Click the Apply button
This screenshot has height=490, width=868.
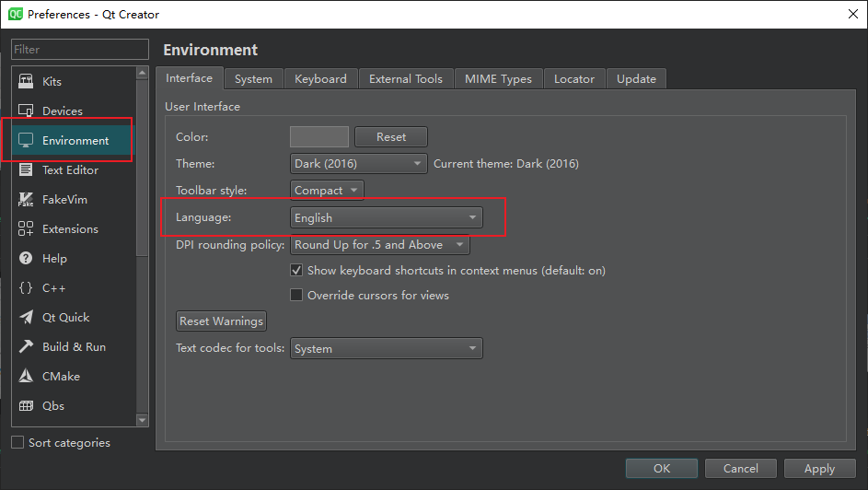pos(820,469)
